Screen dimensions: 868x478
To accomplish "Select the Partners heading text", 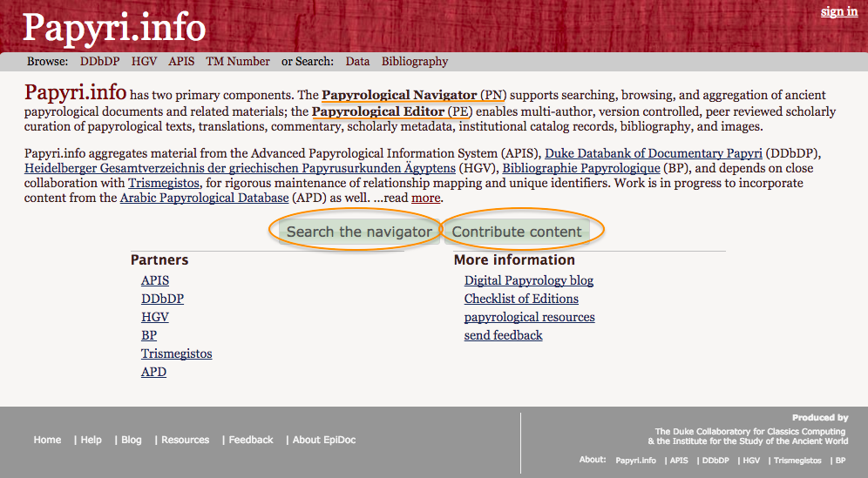I will pos(159,260).
